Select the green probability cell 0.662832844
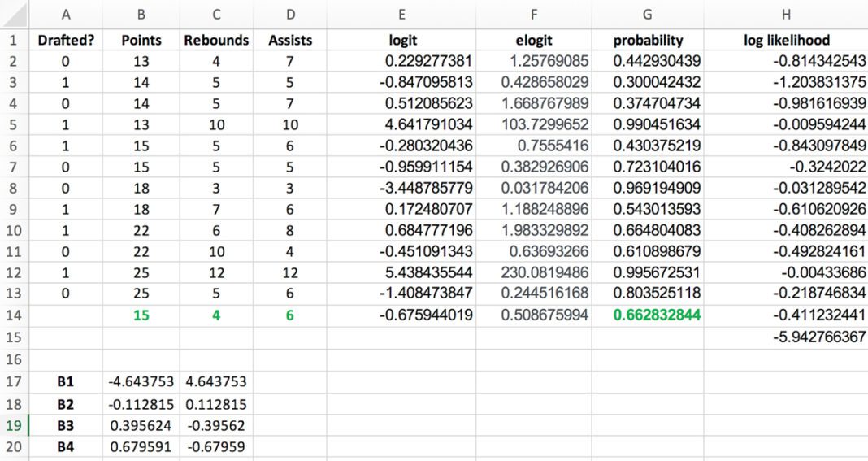This screenshot has width=868, height=461. coord(647,315)
